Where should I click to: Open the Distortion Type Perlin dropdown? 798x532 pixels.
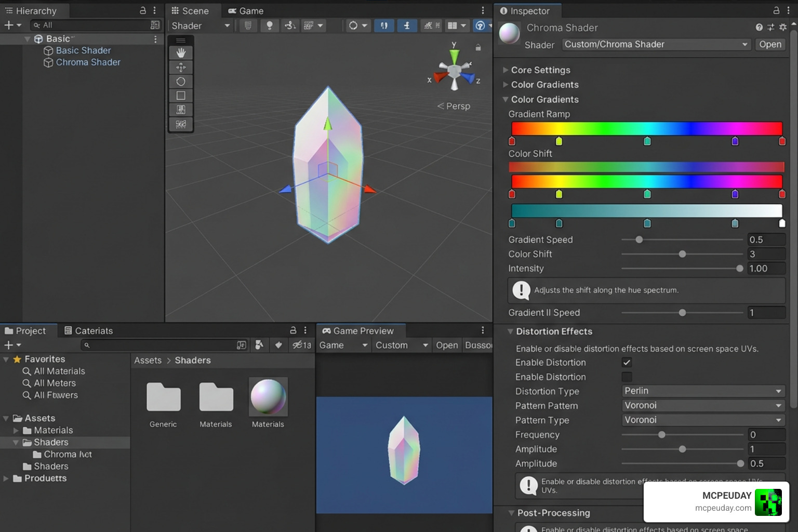pos(703,391)
